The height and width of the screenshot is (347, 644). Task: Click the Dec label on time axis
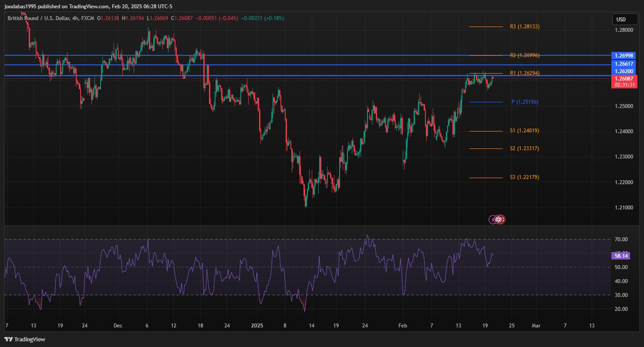click(118, 326)
